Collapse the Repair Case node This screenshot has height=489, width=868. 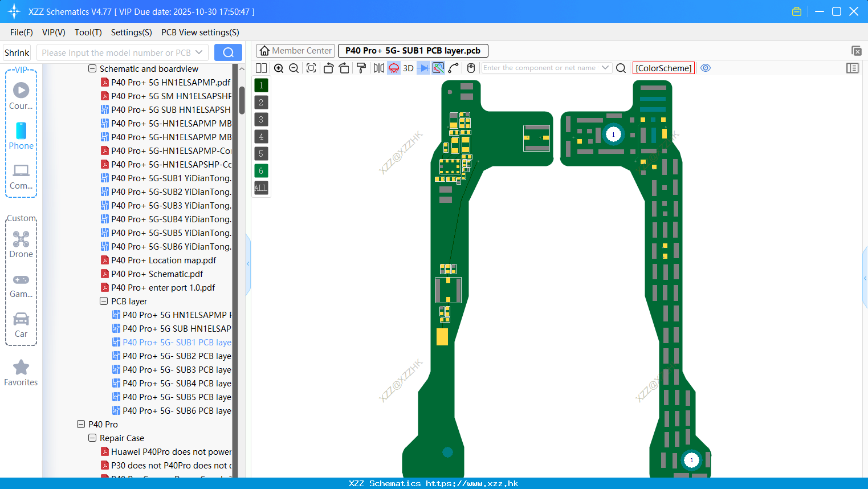[x=92, y=438]
